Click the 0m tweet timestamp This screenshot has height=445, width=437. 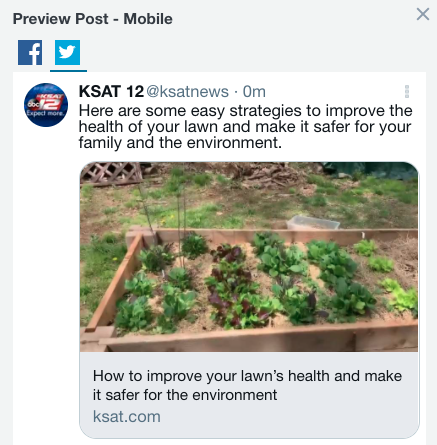[254, 91]
